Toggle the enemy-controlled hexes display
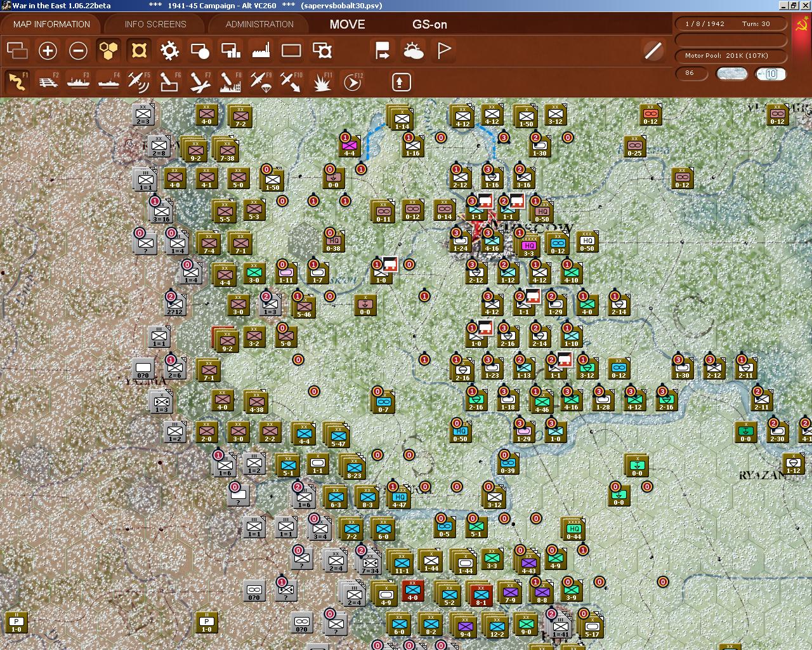 [x=139, y=50]
